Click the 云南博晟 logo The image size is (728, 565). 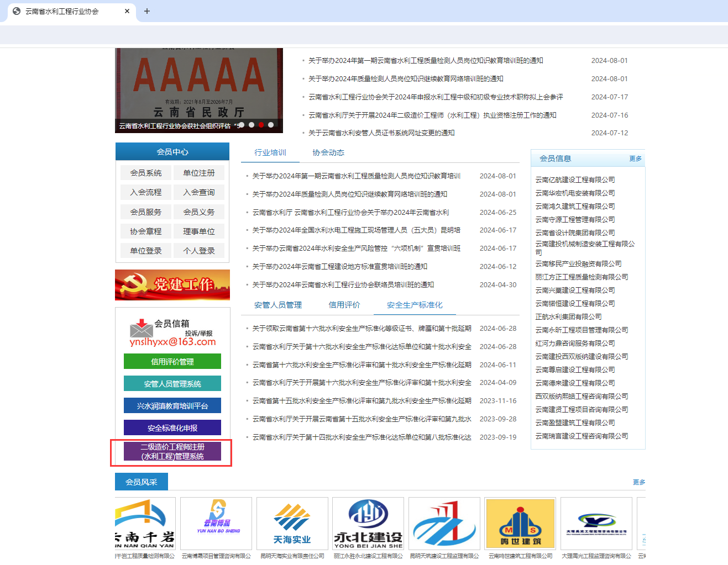(x=216, y=522)
